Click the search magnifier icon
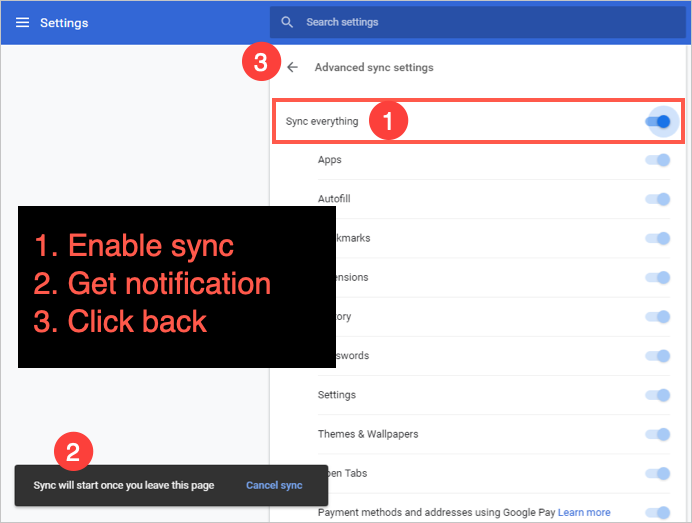The image size is (692, 523). pyautogui.click(x=288, y=22)
